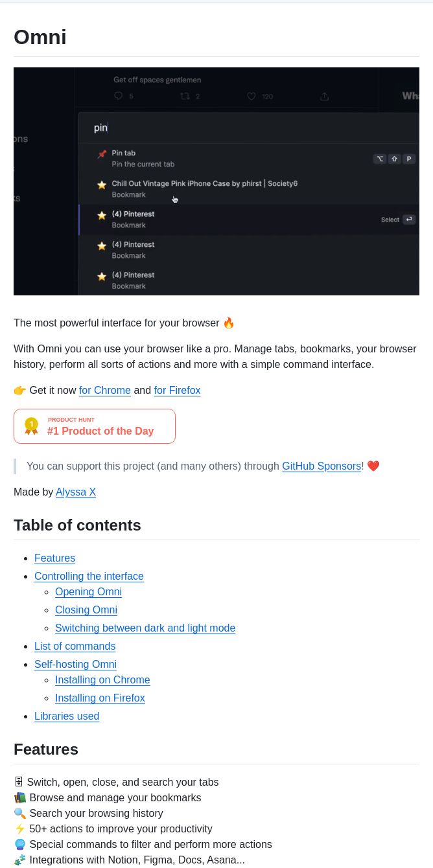433x868 pixels.
Task: Click the star icon next to Chill Out Vintage bookmark
Action: click(102, 185)
